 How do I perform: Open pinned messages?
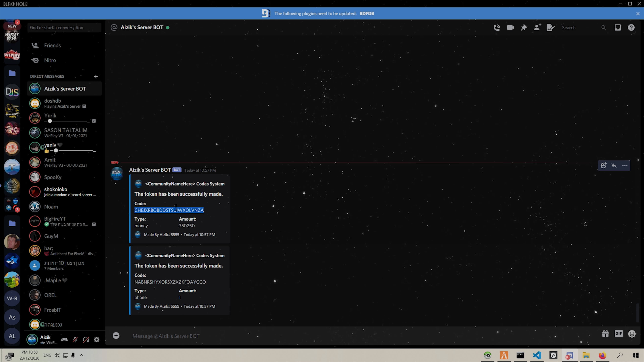click(524, 27)
